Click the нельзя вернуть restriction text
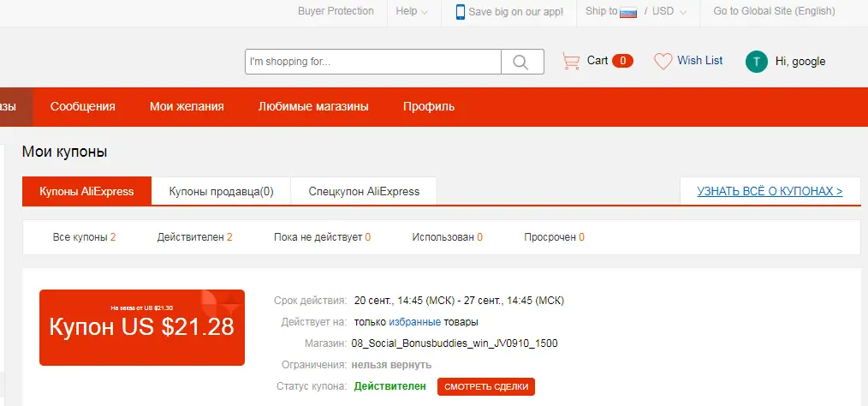The width and height of the screenshot is (868, 406). pyautogui.click(x=391, y=365)
